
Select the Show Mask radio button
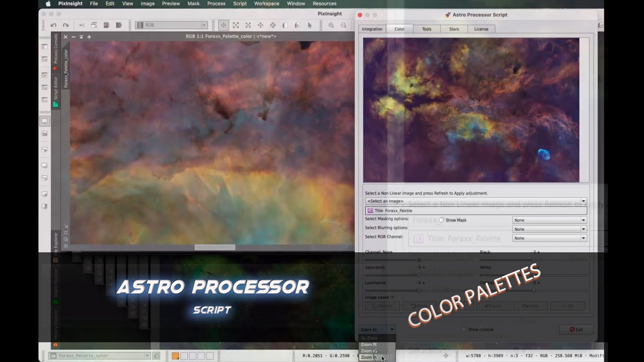[441, 220]
